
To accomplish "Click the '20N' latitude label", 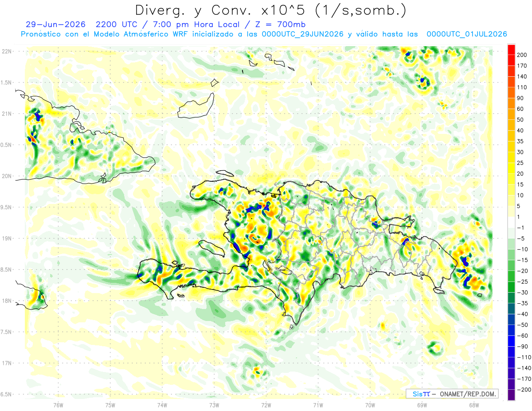I will pyautogui.click(x=7, y=176).
